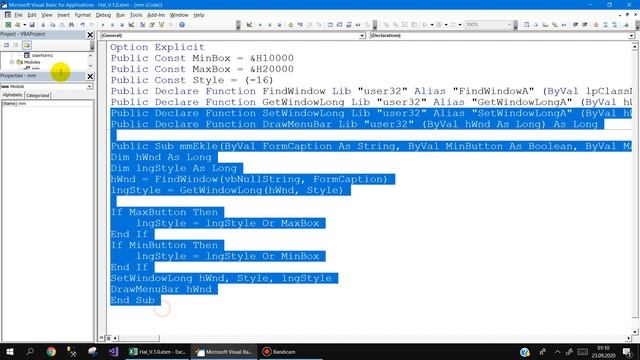The height and width of the screenshot is (360, 640).
Task: Click the (Name) property value field
Action: tap(55, 104)
